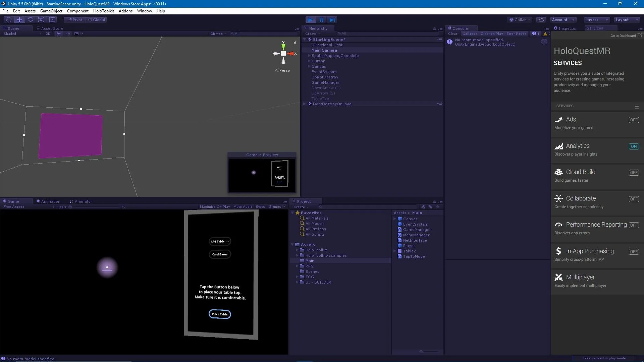Image resolution: width=644 pixels, height=362 pixels.
Task: Open the Layout dropdown
Action: pos(627,20)
